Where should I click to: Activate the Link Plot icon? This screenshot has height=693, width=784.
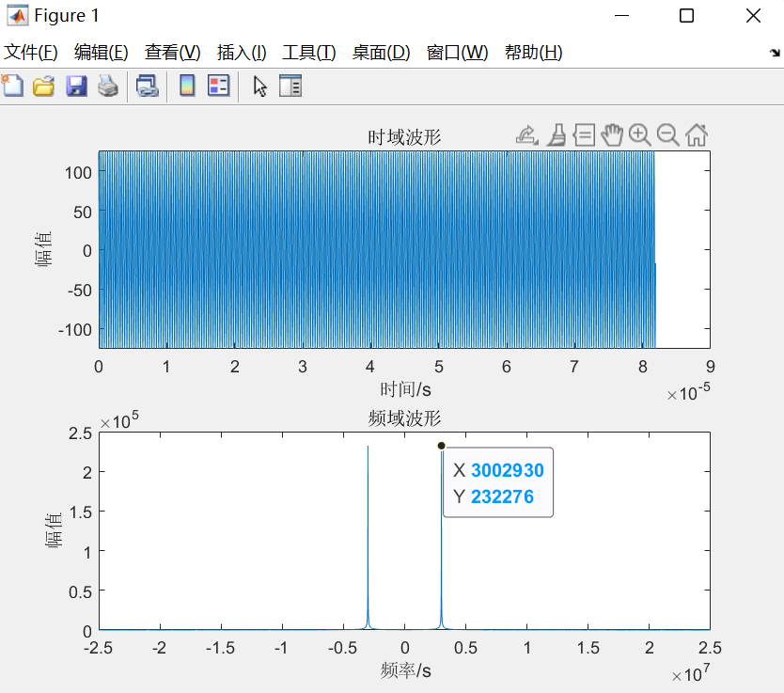click(147, 85)
